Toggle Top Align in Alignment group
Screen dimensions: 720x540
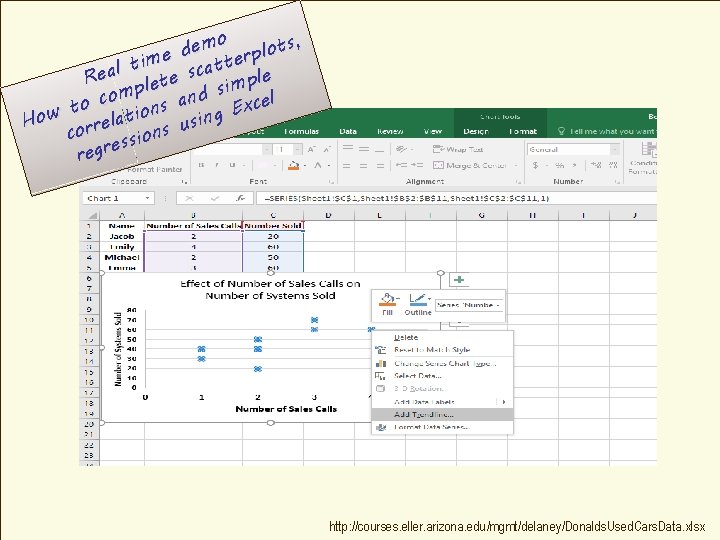348,149
